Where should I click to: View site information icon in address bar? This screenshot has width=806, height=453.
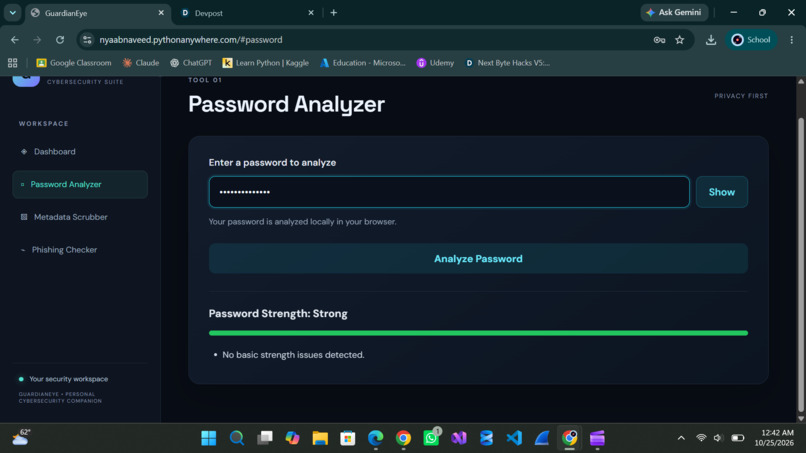click(87, 40)
